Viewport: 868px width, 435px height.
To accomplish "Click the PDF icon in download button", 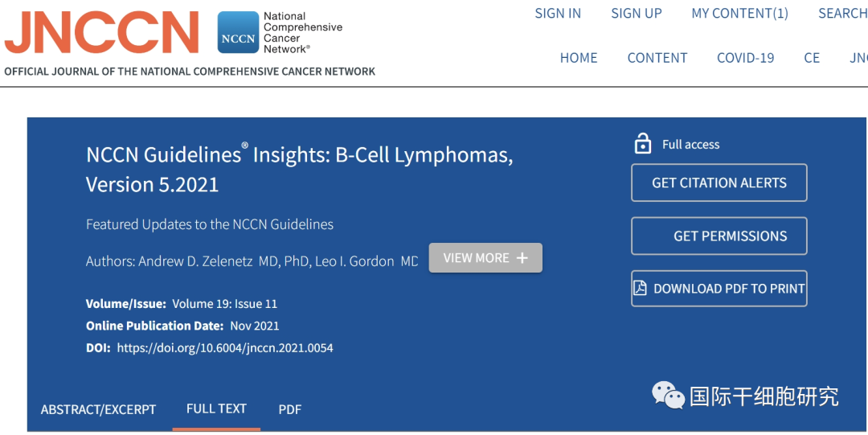I will coord(640,288).
